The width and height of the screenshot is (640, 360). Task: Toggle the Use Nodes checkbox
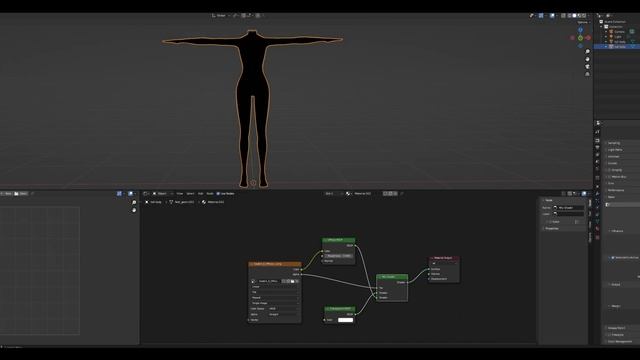click(218, 193)
